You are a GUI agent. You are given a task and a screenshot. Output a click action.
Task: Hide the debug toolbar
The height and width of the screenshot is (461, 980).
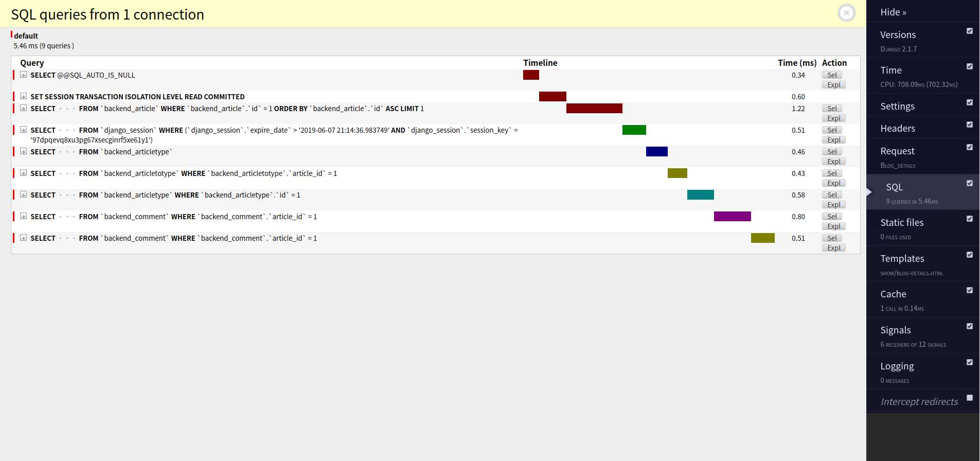pos(893,12)
